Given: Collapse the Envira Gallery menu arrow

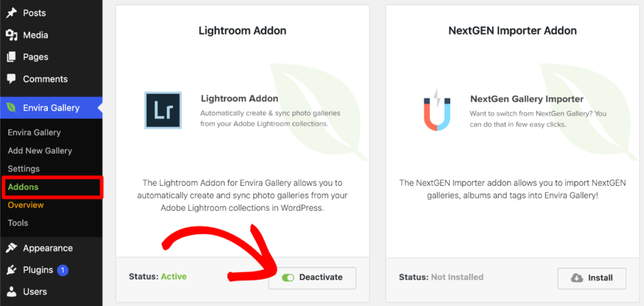Looking at the screenshot, I should (99, 108).
